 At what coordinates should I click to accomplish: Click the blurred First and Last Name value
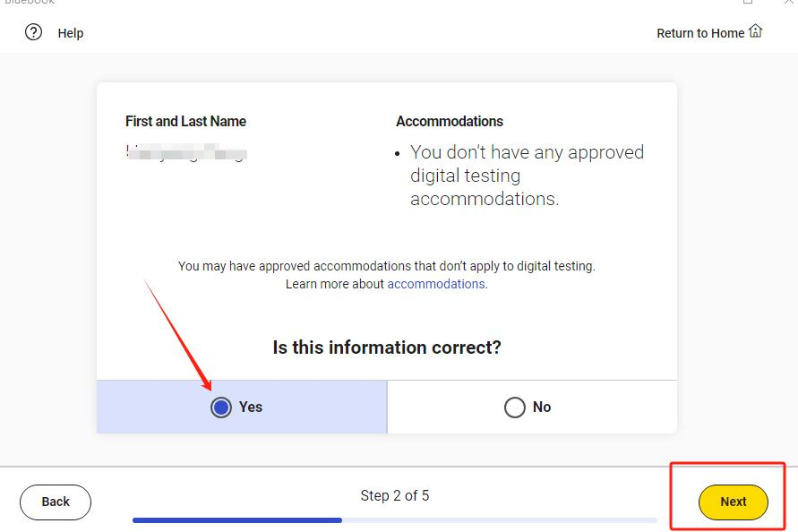186,153
